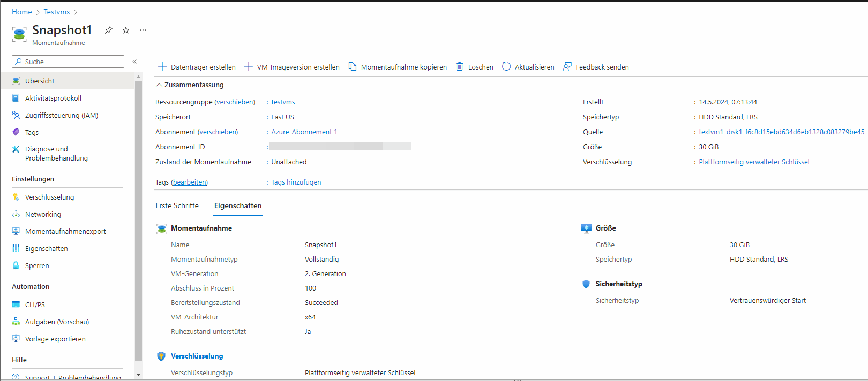Click Tags hinzufügen link
This screenshot has width=868, height=381.
click(x=296, y=182)
